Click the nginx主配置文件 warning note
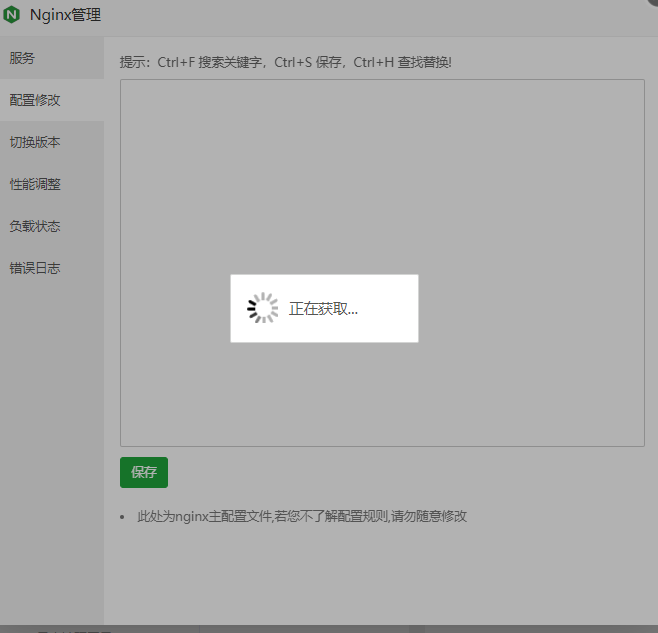The width and height of the screenshot is (658, 633). (x=302, y=516)
